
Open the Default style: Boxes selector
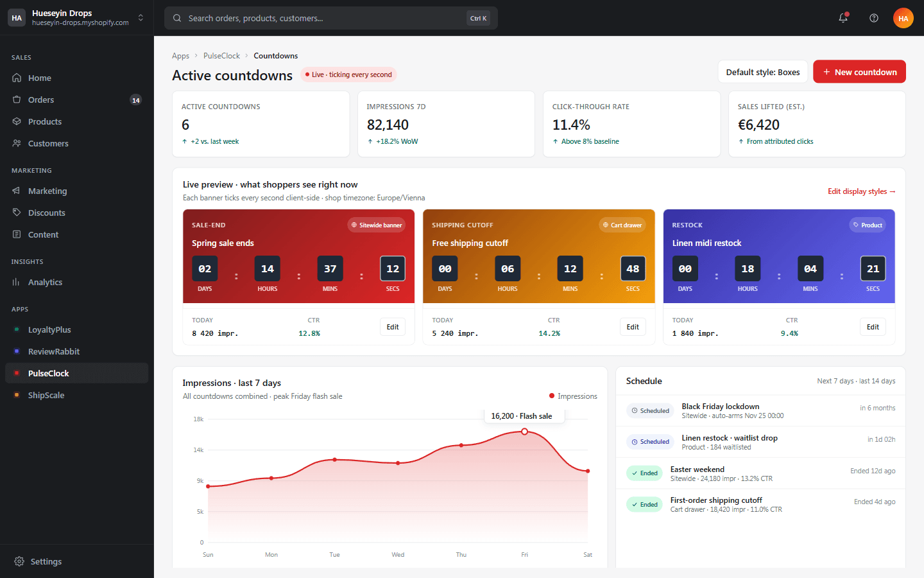(x=763, y=72)
